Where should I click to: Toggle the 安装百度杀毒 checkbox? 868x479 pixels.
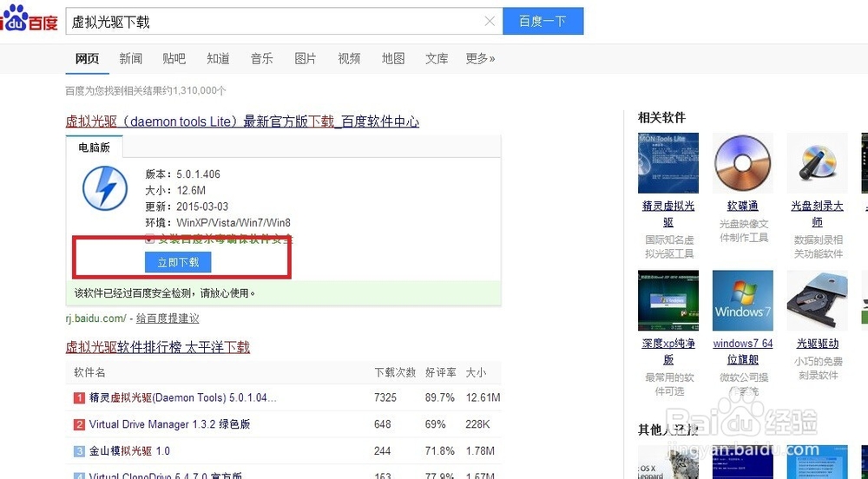(x=149, y=239)
